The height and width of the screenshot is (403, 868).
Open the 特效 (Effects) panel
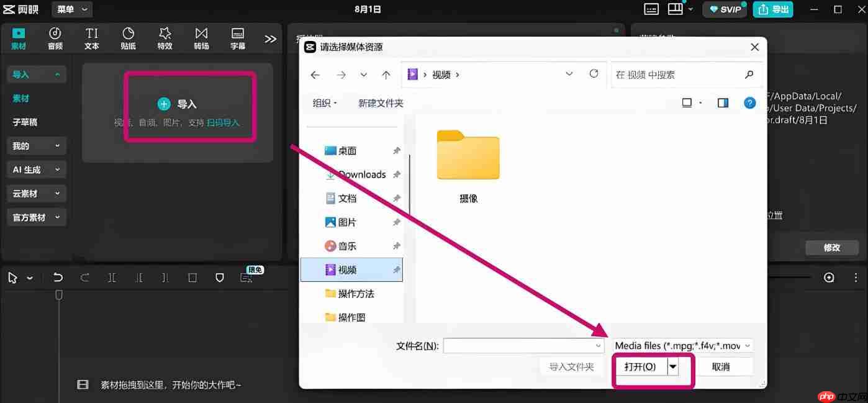pyautogui.click(x=165, y=38)
